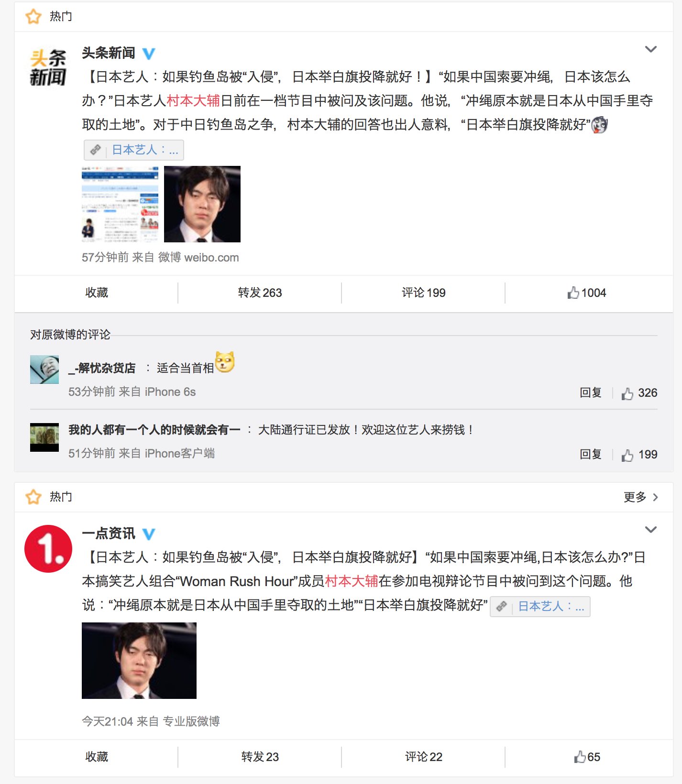The image size is (682, 784).
Task: Open the 日本艺人 link card in the first post
Action: point(134,150)
